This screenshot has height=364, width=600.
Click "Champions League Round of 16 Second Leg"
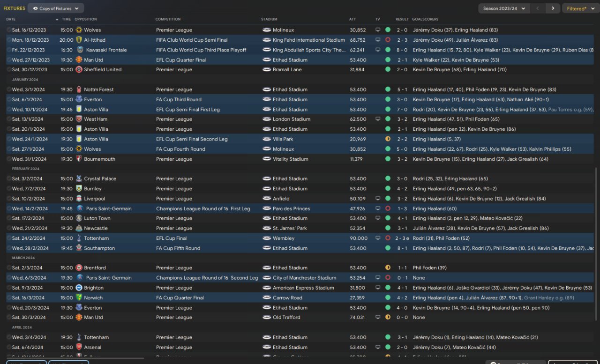click(207, 278)
